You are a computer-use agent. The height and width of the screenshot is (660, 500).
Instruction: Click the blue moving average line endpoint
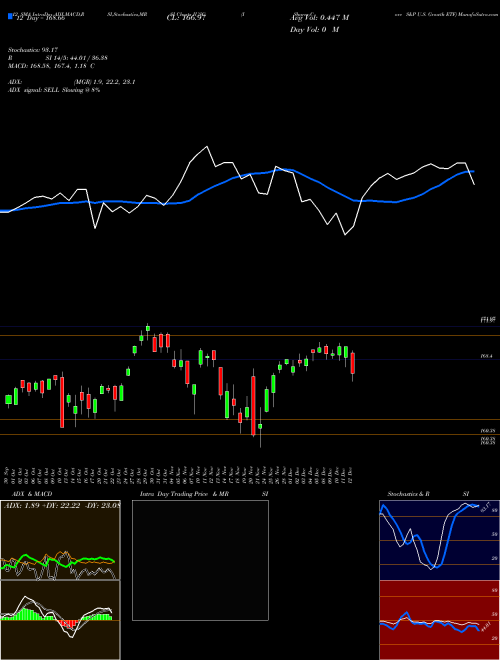point(473,171)
